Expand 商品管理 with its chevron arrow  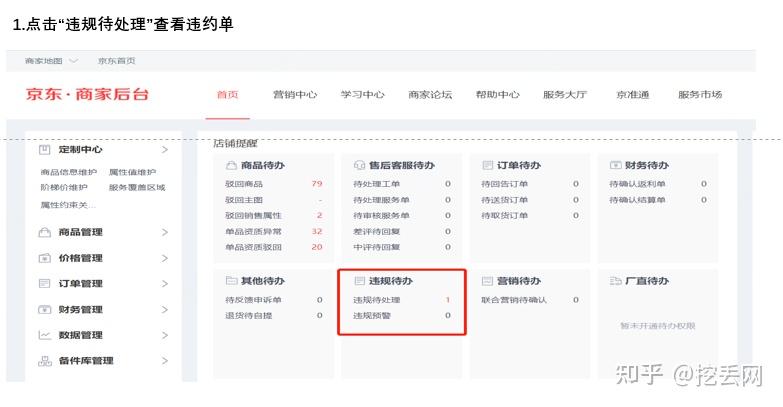pyautogui.click(x=165, y=232)
